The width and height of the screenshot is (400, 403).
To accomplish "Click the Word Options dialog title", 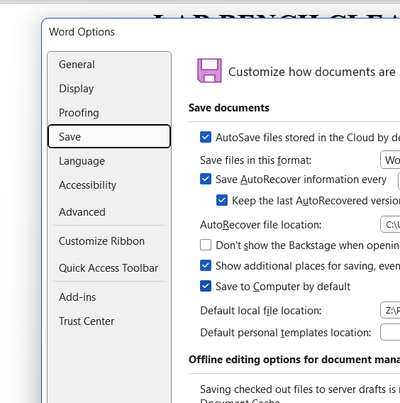I will pos(82,32).
